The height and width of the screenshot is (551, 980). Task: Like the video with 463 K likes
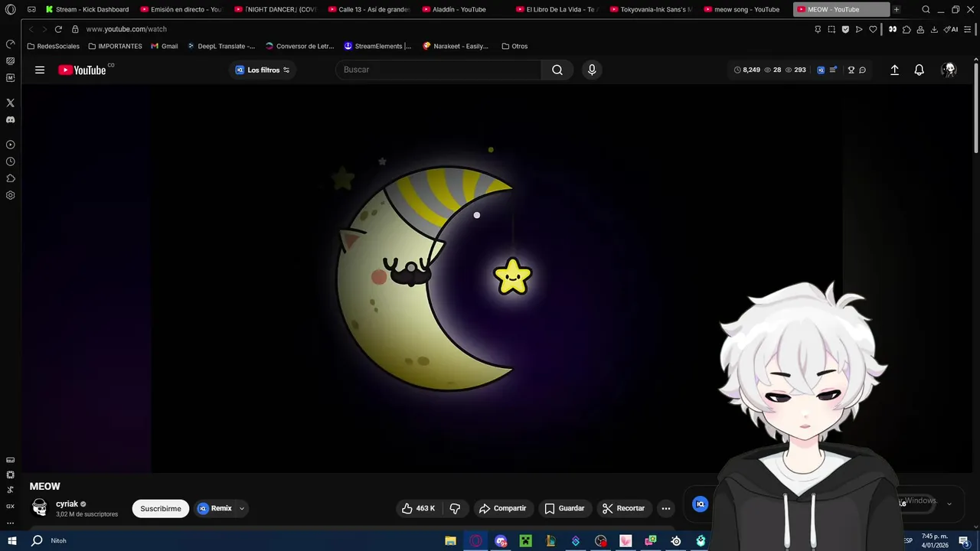coord(419,508)
